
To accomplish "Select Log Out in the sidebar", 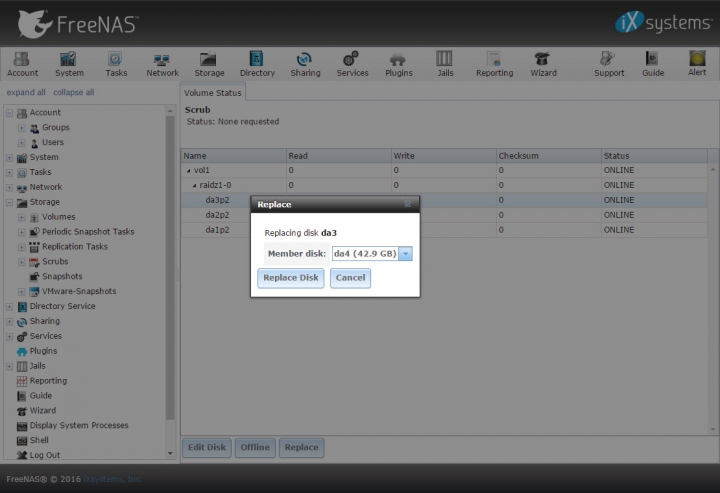I will coord(45,455).
